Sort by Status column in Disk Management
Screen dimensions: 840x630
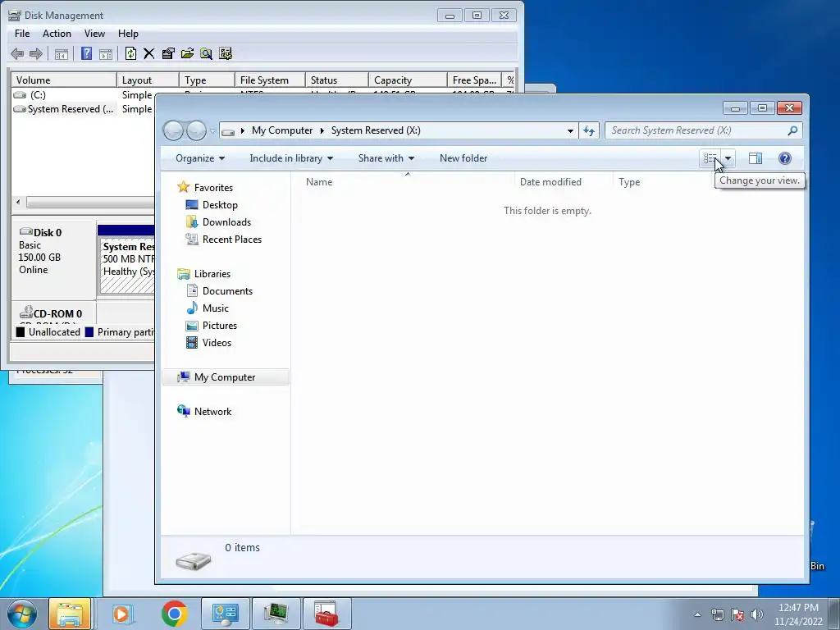[337, 80]
